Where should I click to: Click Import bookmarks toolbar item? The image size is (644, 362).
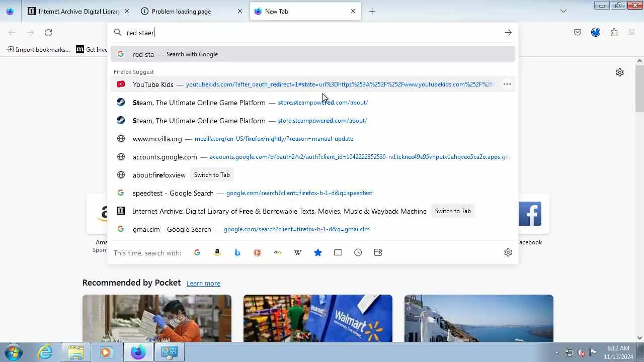[38, 49]
